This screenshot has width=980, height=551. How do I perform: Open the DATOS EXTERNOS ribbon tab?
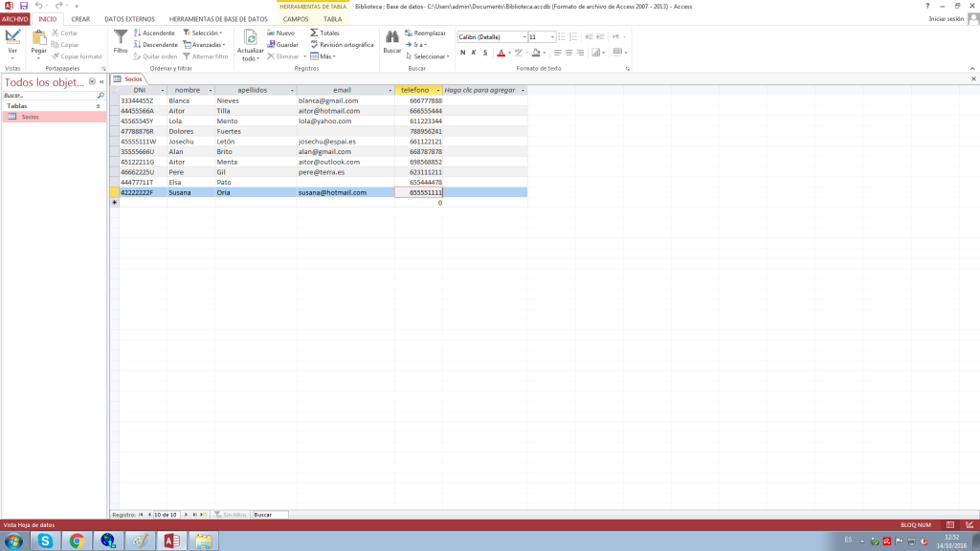tap(126, 19)
